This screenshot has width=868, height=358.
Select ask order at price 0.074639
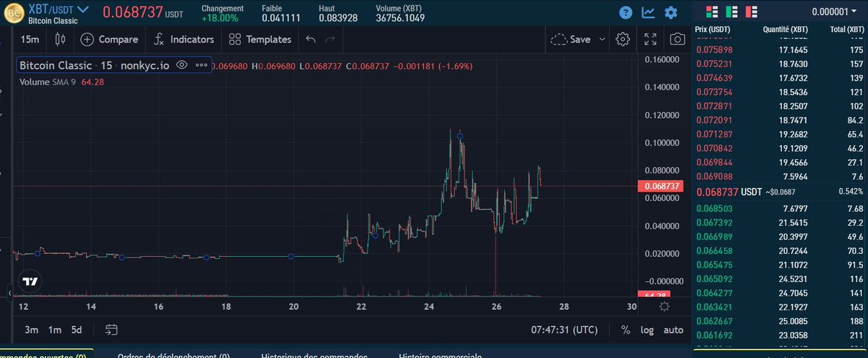pos(780,77)
